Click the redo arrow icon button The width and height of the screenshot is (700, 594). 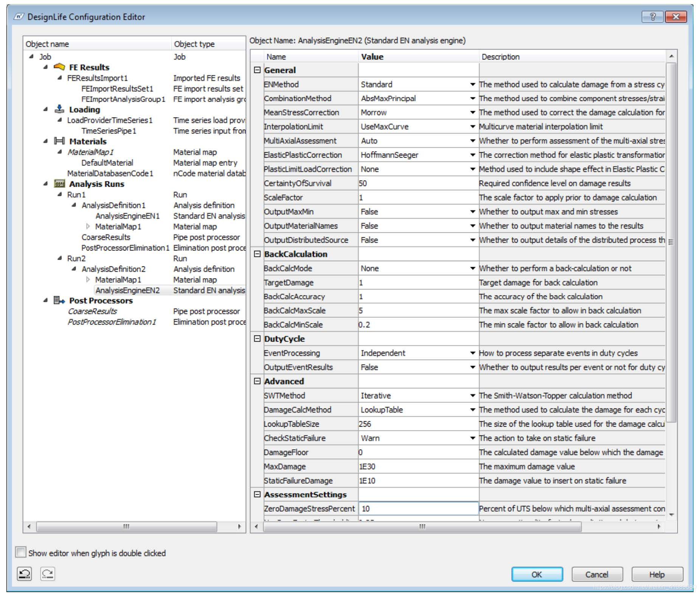tap(48, 574)
